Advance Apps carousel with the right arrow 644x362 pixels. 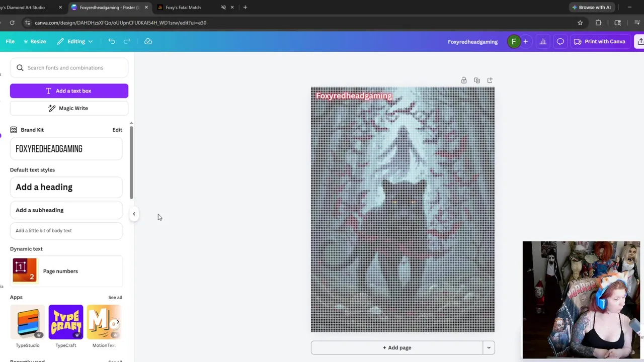pyautogui.click(x=117, y=322)
